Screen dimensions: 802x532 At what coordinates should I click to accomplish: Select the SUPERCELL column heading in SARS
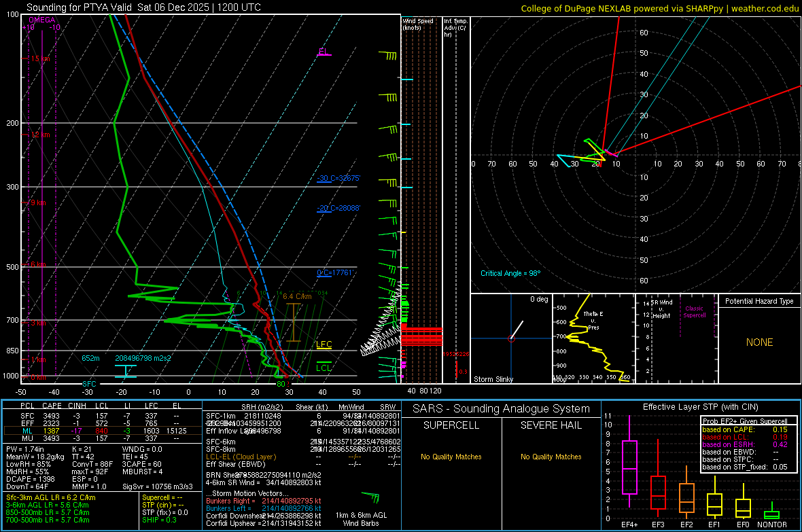[x=451, y=425]
